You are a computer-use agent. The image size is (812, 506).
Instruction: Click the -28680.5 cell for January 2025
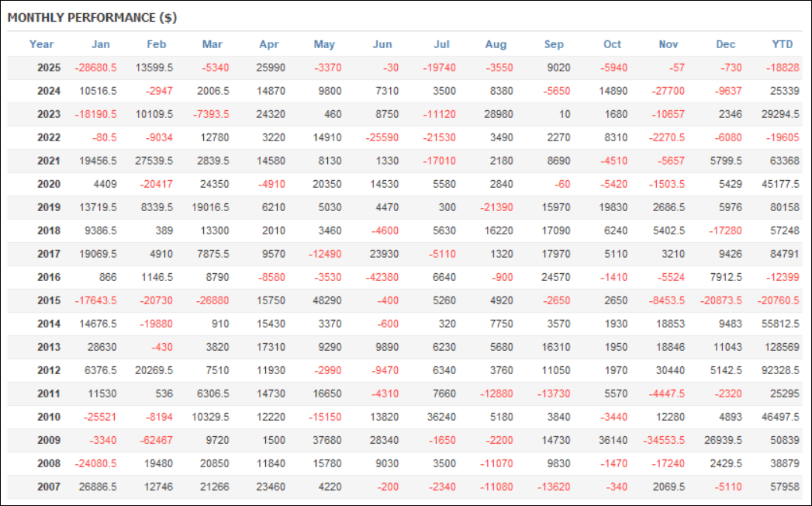[x=95, y=68]
